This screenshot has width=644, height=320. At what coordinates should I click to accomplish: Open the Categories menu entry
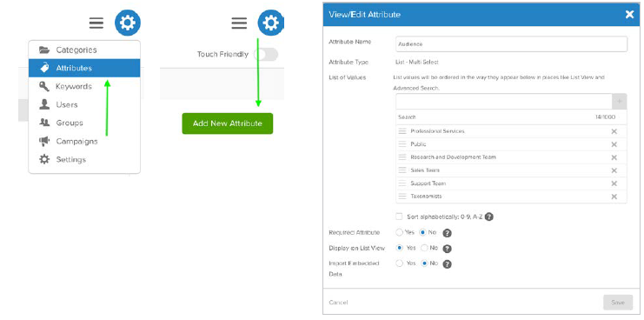(x=84, y=50)
